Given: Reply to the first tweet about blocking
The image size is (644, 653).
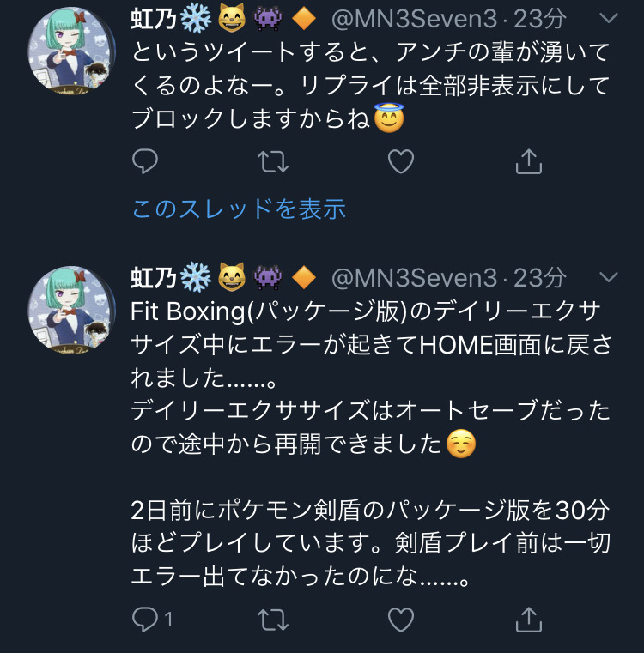Looking at the screenshot, I should click(144, 161).
